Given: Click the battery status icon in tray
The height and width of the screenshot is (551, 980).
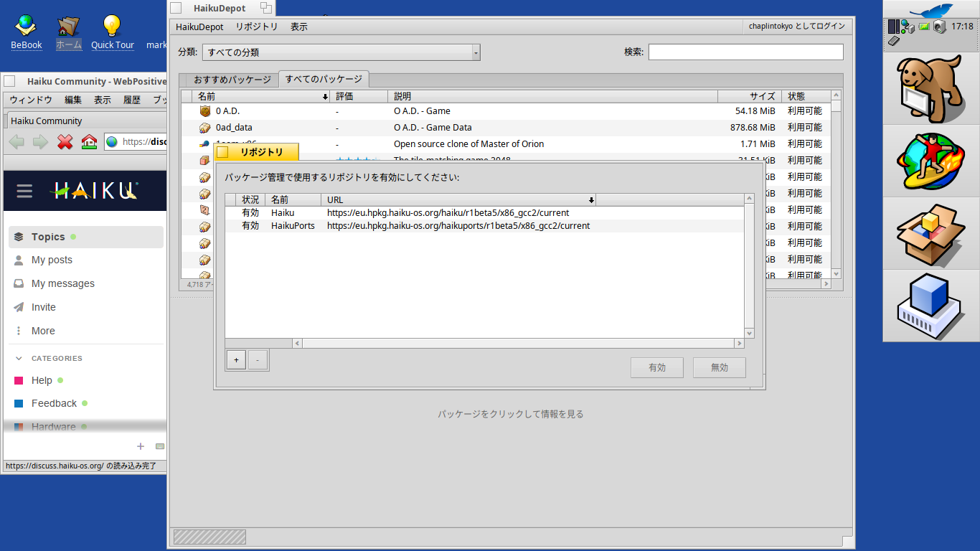Looking at the screenshot, I should point(924,27).
